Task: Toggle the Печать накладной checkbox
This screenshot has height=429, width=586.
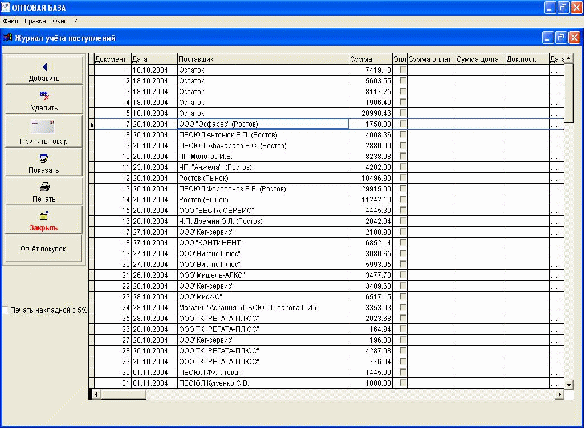Action: pyautogui.click(x=5, y=310)
